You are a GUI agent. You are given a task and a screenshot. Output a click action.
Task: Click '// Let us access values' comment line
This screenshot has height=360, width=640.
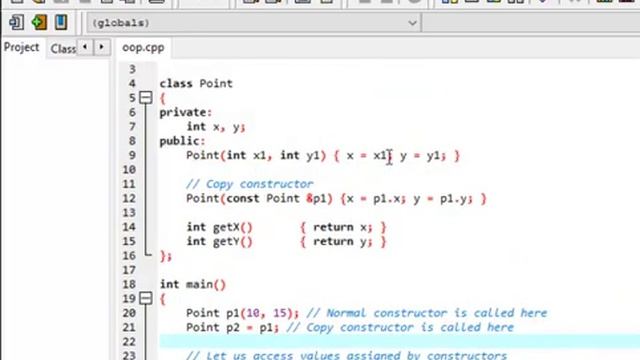point(347,355)
